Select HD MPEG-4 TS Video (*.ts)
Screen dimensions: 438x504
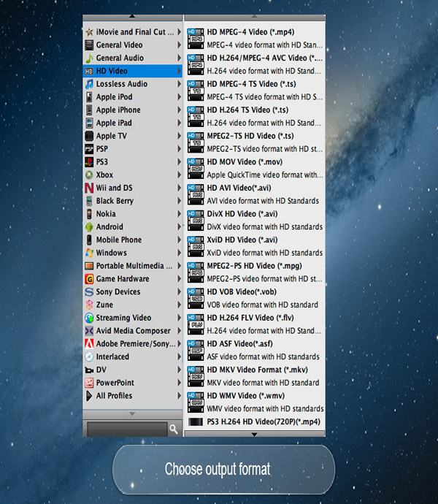pos(255,91)
